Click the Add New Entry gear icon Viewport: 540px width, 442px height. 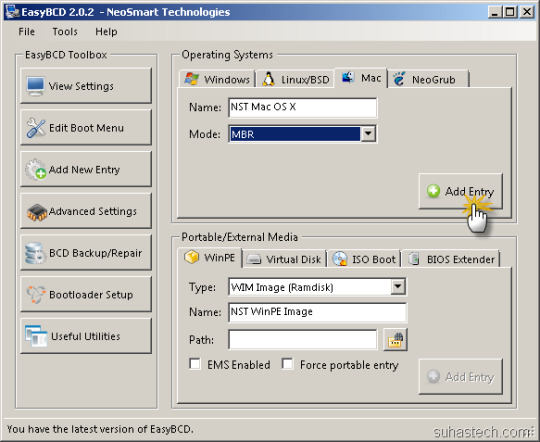click(x=35, y=169)
